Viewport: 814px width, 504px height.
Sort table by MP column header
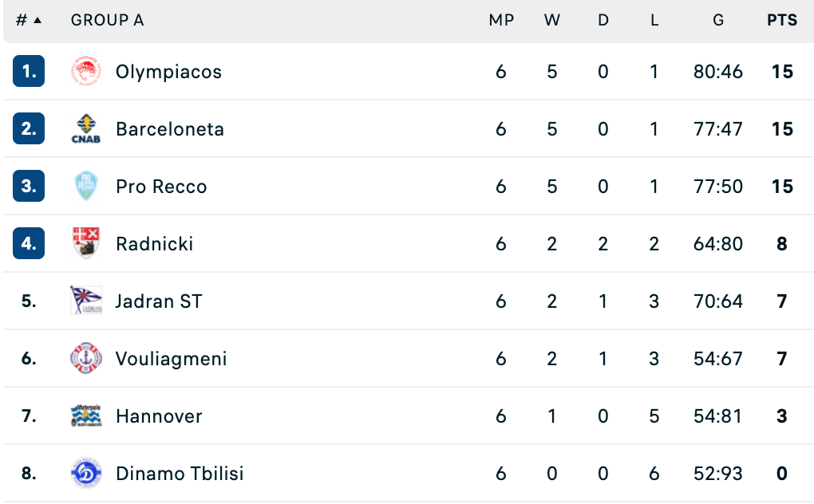(x=501, y=21)
